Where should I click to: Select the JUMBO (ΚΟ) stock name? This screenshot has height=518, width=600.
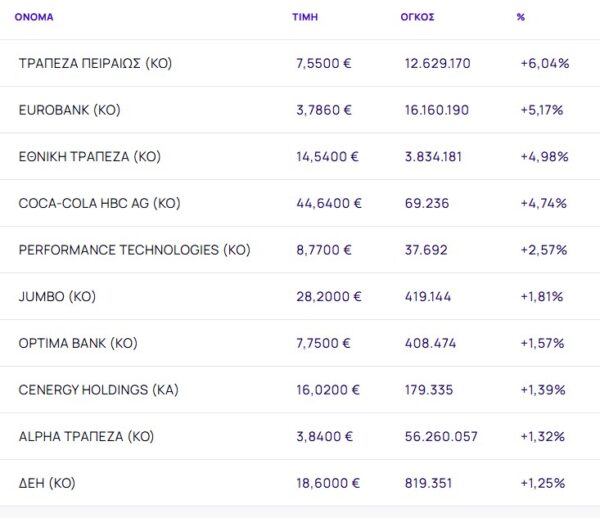58,297
